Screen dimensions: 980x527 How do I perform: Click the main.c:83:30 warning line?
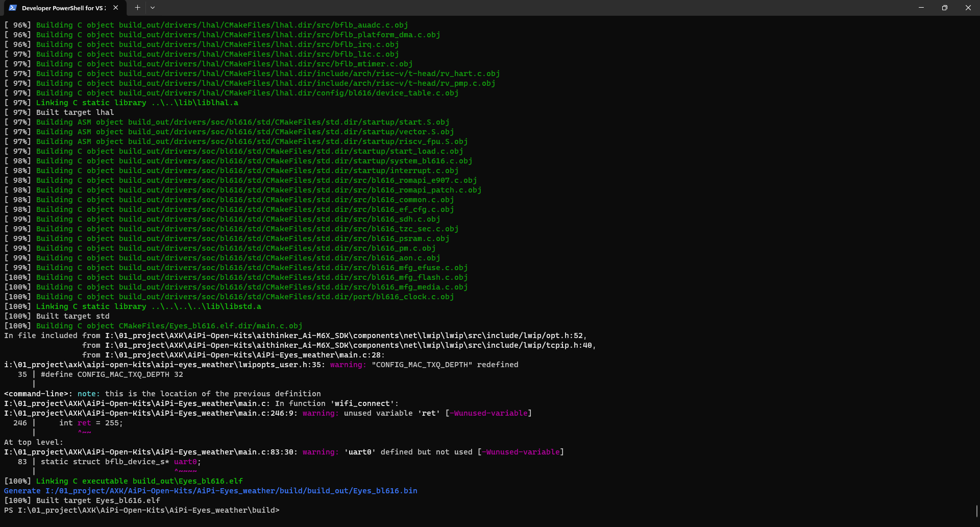284,452
